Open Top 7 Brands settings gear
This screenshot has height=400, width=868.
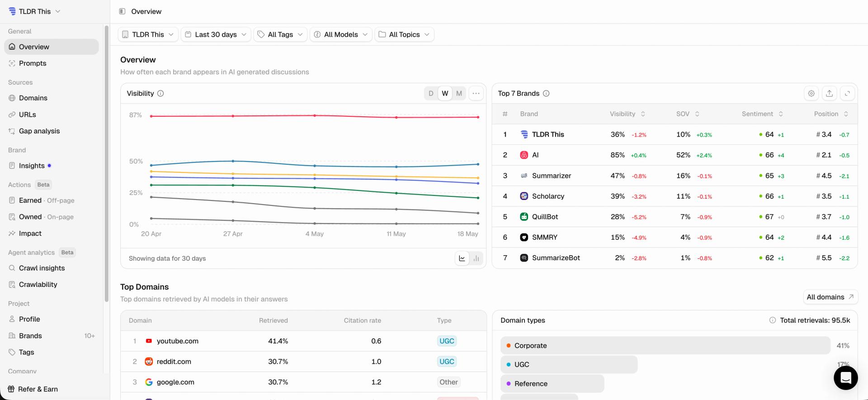point(811,93)
